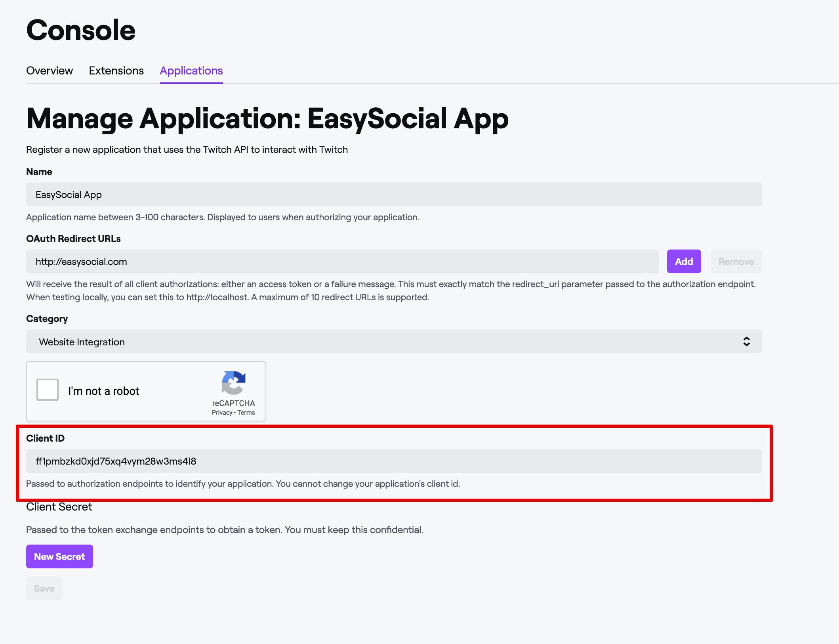Click the Name input field
The width and height of the screenshot is (839, 644).
click(394, 194)
